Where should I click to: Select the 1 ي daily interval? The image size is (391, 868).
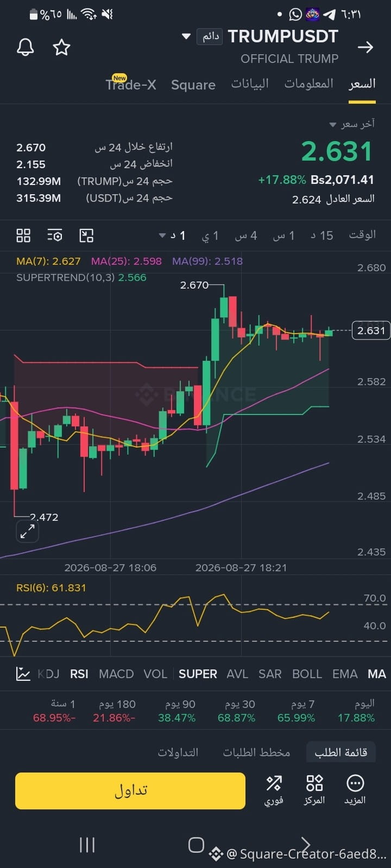210,235
